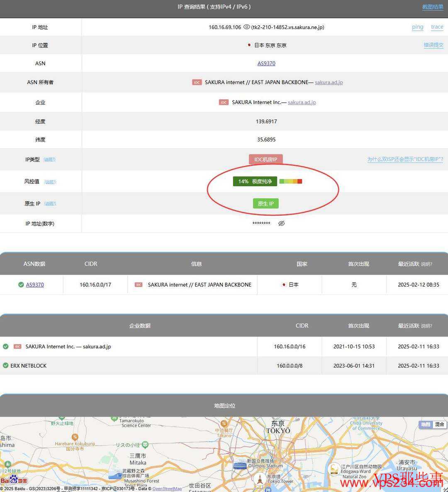Click 说明? in ASN数据 最近活跃 header
448x492 pixels.
426,264
